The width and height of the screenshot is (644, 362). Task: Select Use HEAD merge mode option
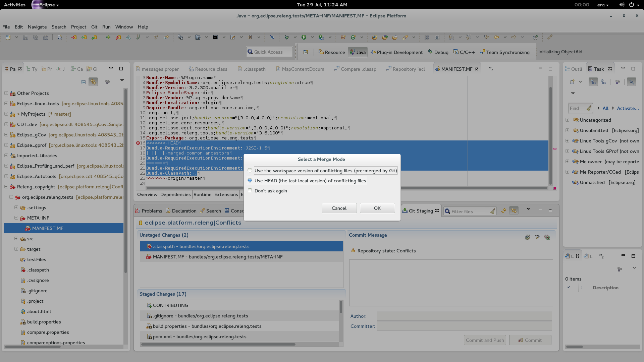point(250,181)
